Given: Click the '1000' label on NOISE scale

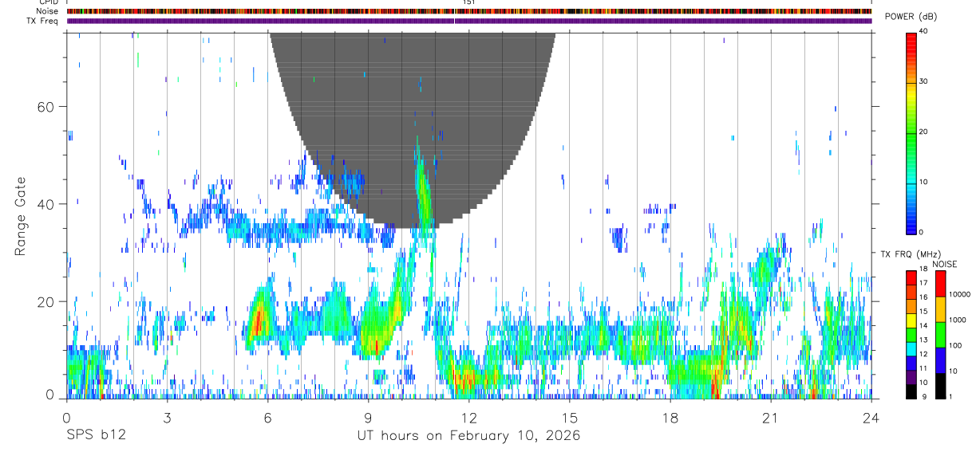Looking at the screenshot, I should [956, 320].
